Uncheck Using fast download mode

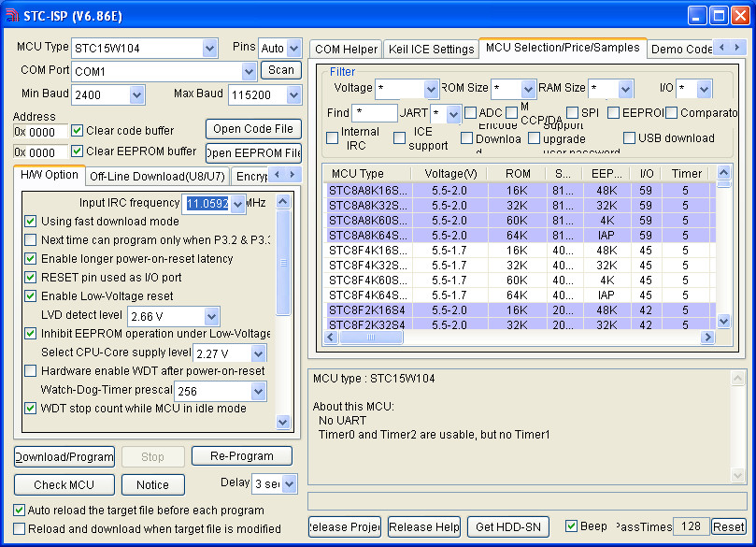point(31,221)
